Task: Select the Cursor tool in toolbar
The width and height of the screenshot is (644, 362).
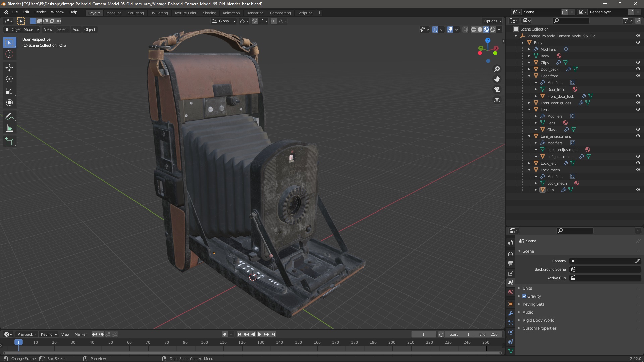Action: coord(9,54)
